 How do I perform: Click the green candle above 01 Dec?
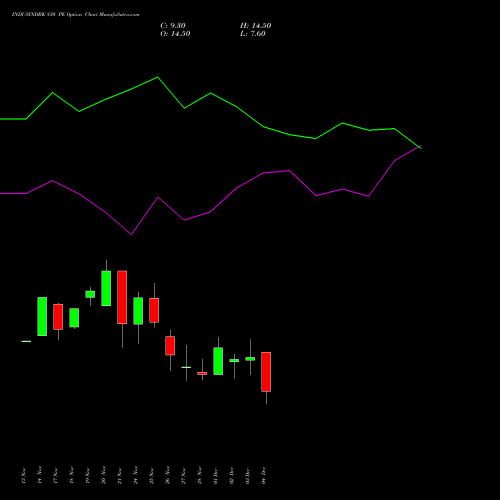pyautogui.click(x=218, y=361)
